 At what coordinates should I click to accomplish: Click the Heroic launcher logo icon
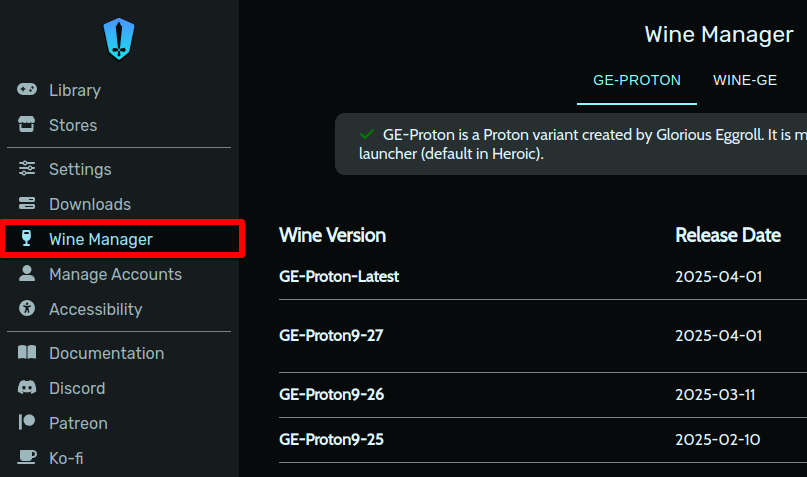(119, 38)
